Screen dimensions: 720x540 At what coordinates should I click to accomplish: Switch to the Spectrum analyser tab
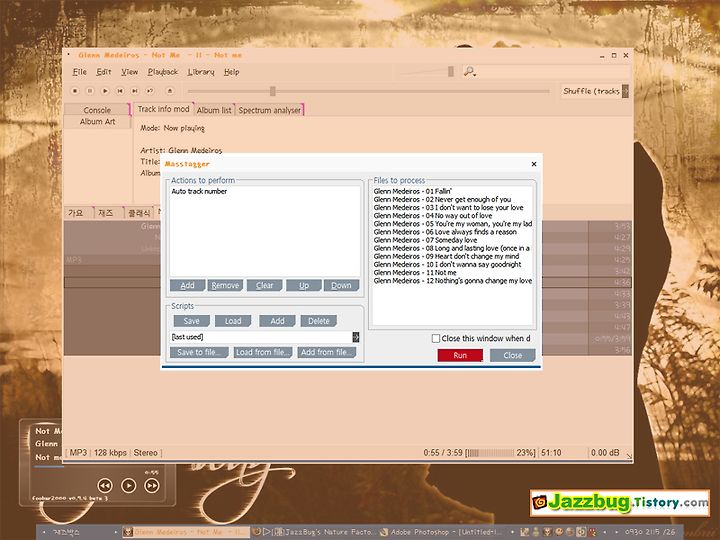click(x=270, y=110)
